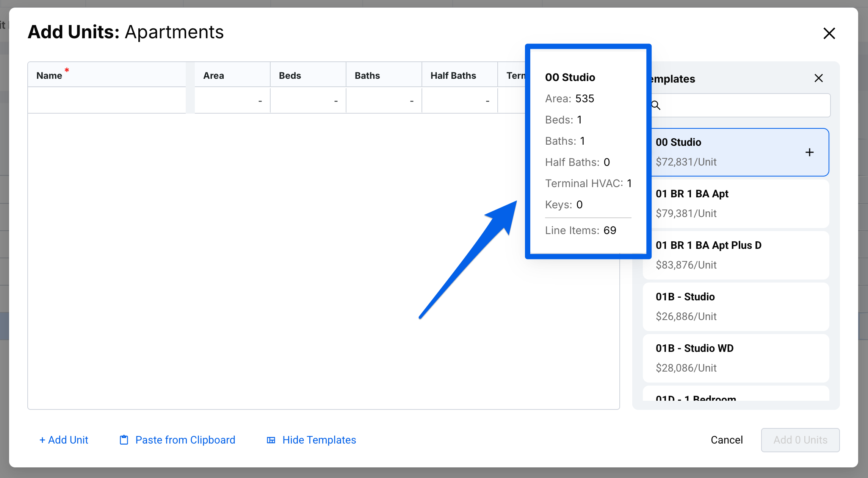Click the Hide Templates link text
The height and width of the screenshot is (478, 868).
point(319,440)
